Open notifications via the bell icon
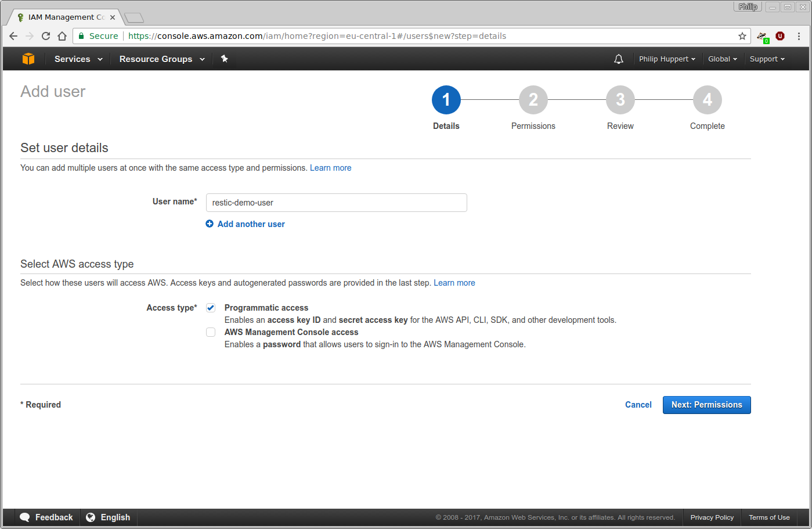812x529 pixels. point(618,59)
